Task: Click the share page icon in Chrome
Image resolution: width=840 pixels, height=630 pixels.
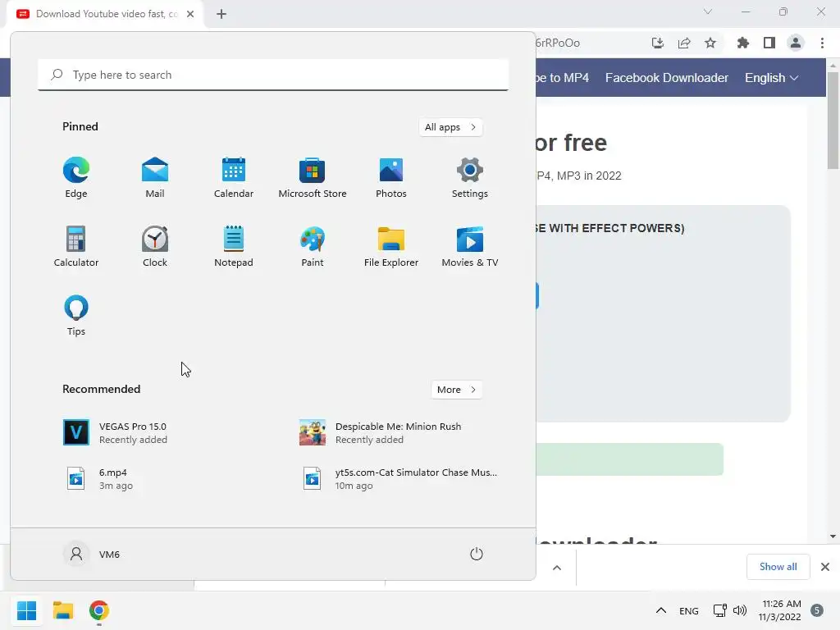Action: click(684, 43)
